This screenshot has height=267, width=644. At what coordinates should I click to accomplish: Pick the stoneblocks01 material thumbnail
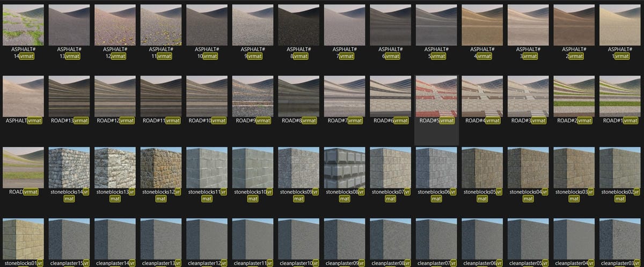(x=23, y=239)
